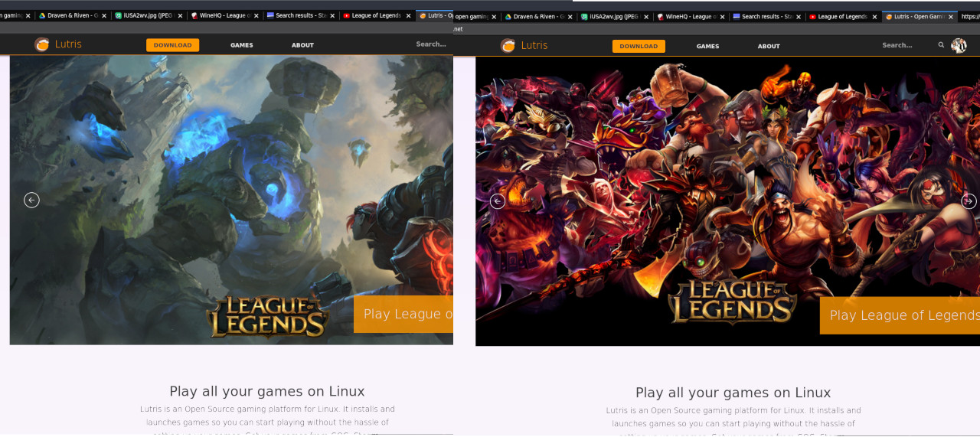Click Play League of Legends on the champions banner

(x=900, y=315)
